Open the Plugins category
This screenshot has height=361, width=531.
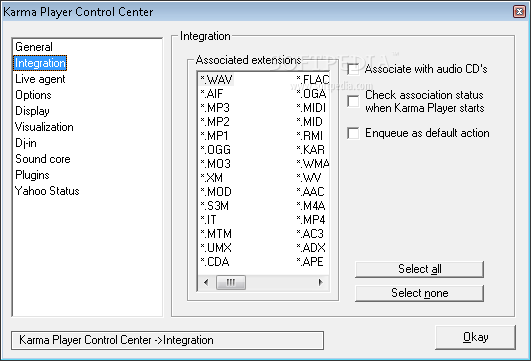point(33,175)
